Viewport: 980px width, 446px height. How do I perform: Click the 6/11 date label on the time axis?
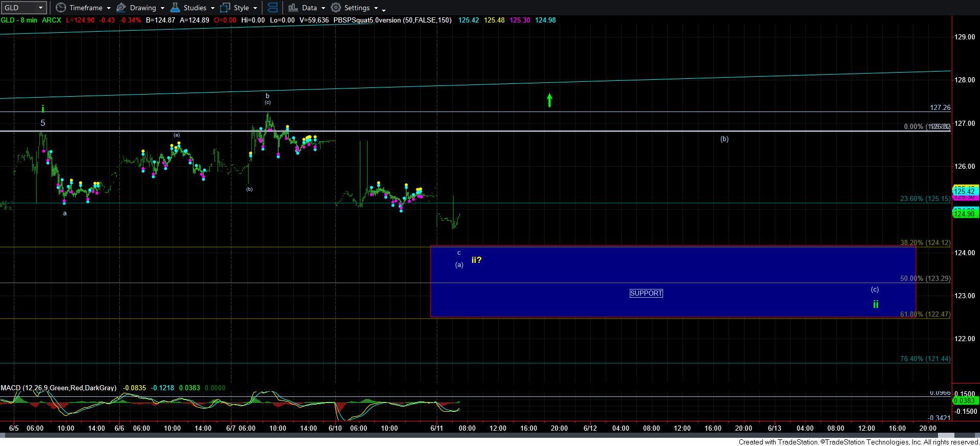(437, 428)
